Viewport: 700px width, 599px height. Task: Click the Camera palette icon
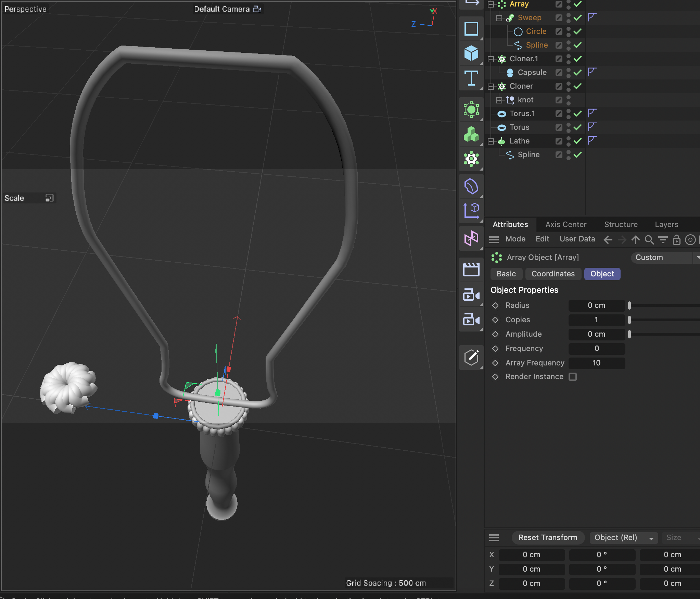[471, 294]
